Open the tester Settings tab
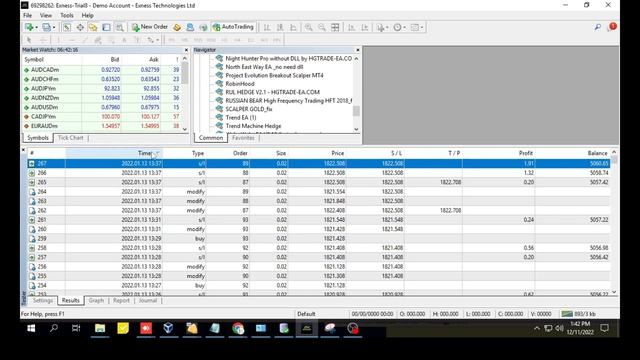This screenshot has width=640, height=360. click(x=43, y=300)
